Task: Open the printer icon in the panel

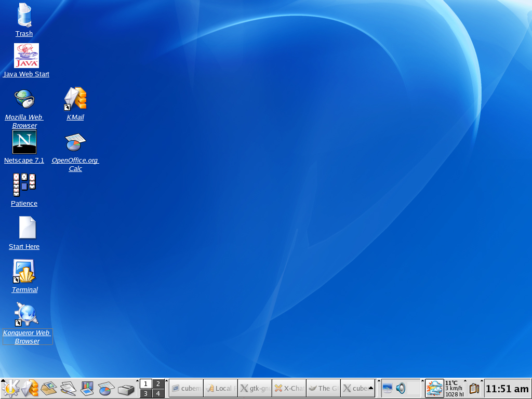Action: (126, 389)
